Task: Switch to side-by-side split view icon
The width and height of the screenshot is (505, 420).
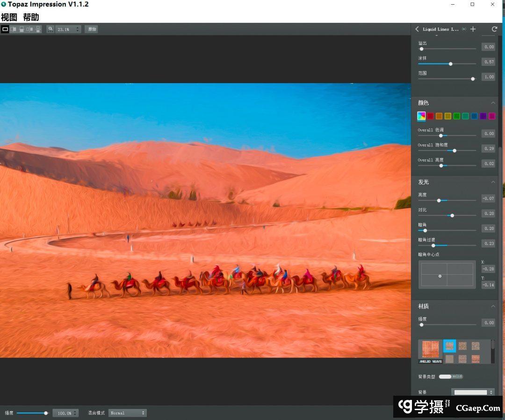Action: point(14,29)
